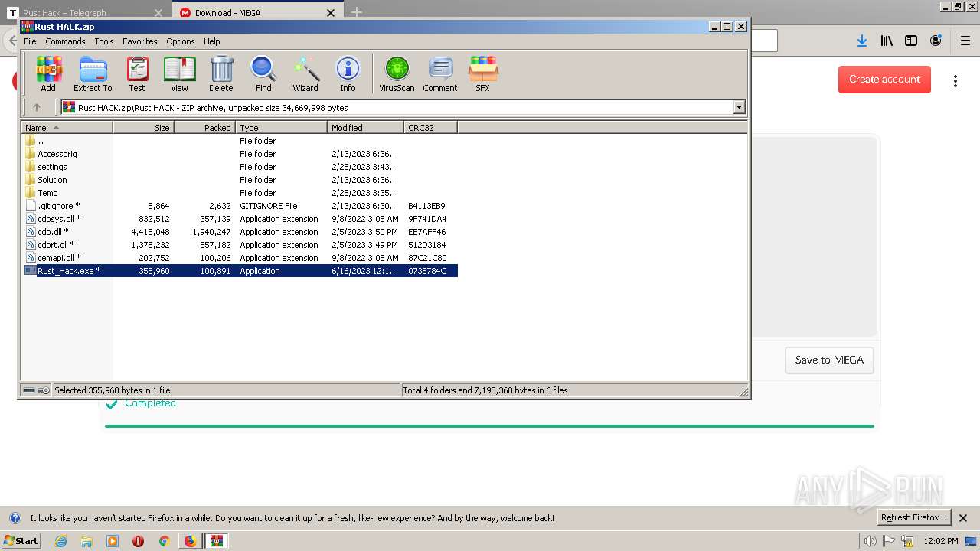Viewport: 980px width, 551px height.
Task: Click the WinRAR taskbar button
Action: click(216, 541)
